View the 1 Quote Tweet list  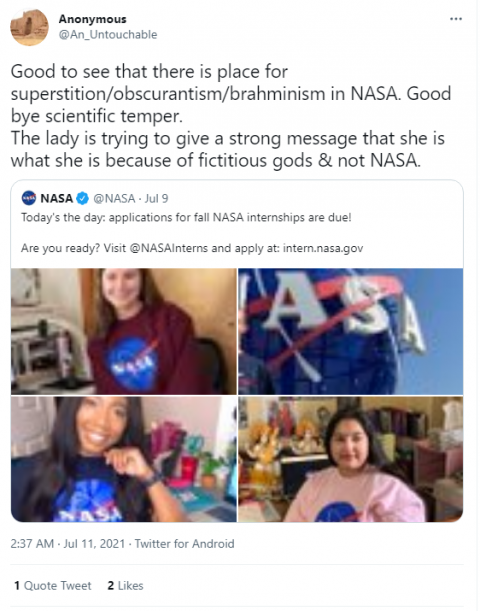point(53,586)
